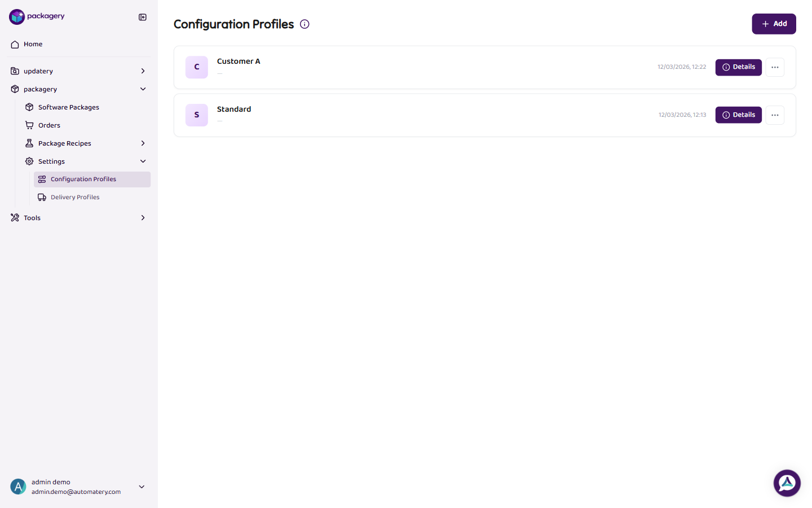
Task: Click the Settings gear icon
Action: coord(29,161)
